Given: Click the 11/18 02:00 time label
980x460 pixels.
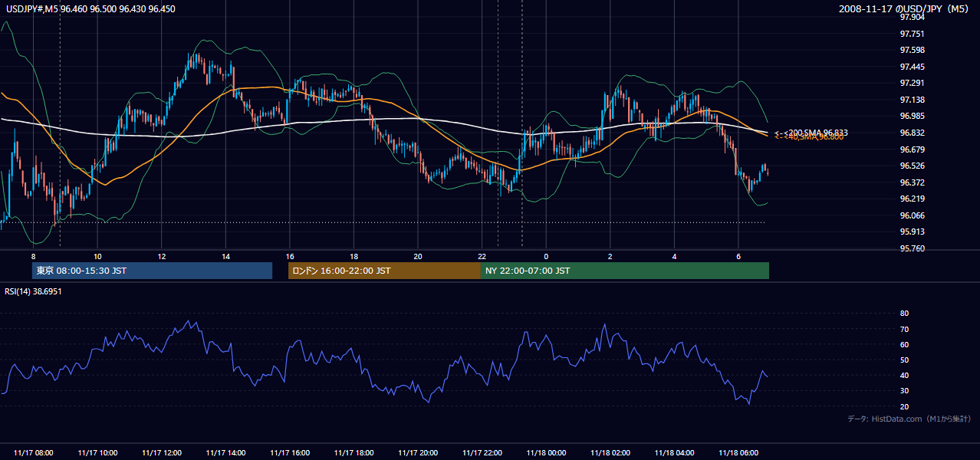Looking at the screenshot, I should (x=610, y=452).
